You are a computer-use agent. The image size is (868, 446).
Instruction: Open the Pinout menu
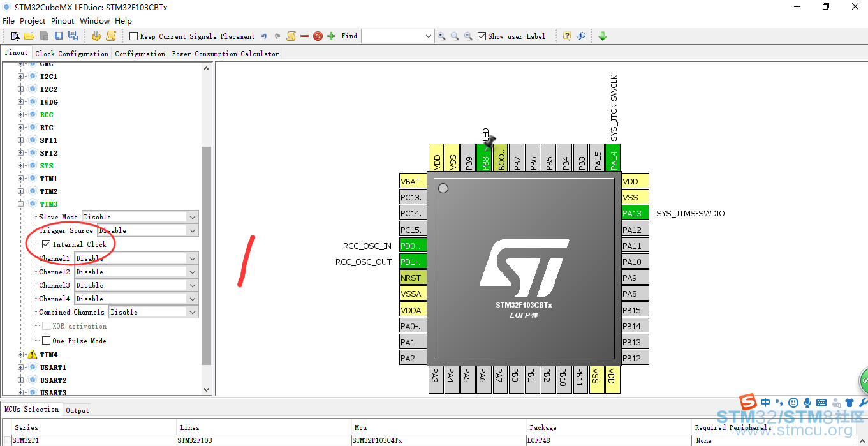coord(63,21)
